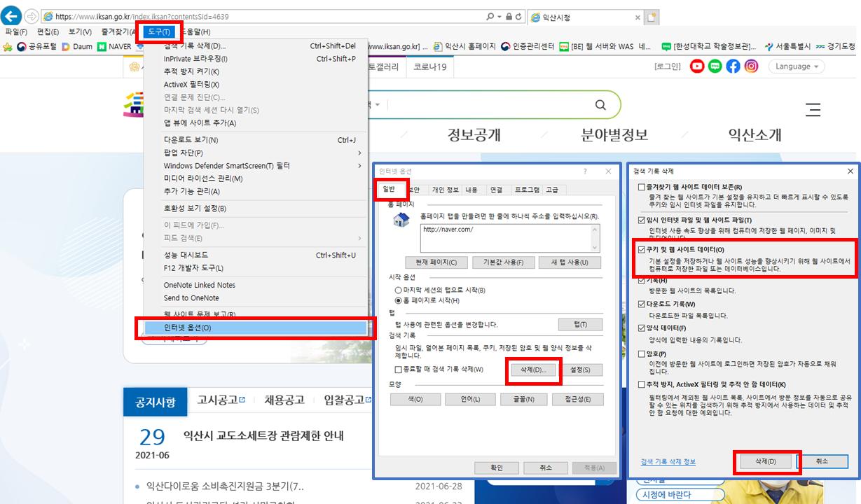Click the address bar refresh icon
This screenshot has height=504, width=861.
(520, 16)
